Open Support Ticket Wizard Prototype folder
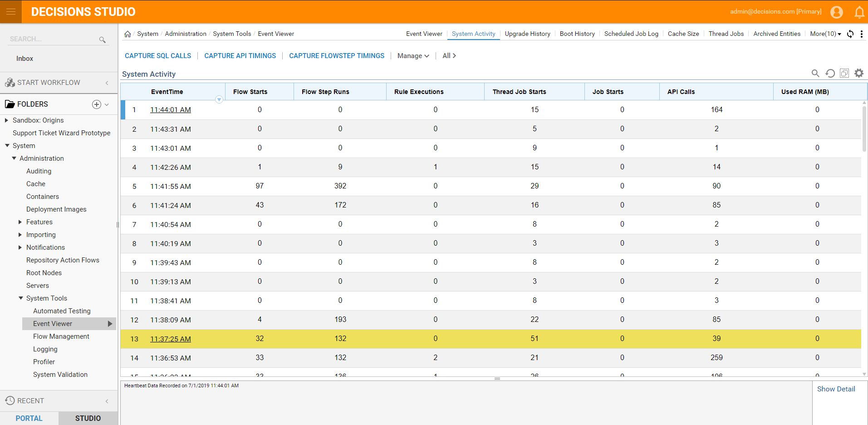The height and width of the screenshot is (425, 868). coord(61,133)
